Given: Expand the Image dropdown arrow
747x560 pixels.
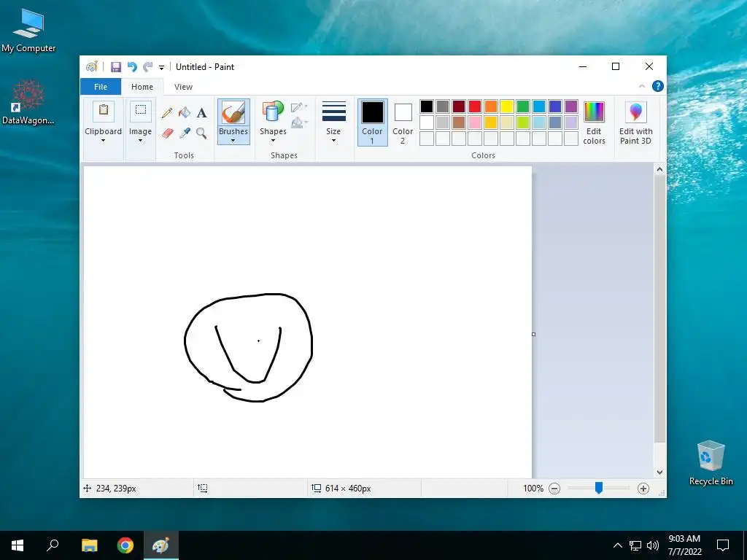Looking at the screenshot, I should [x=141, y=141].
